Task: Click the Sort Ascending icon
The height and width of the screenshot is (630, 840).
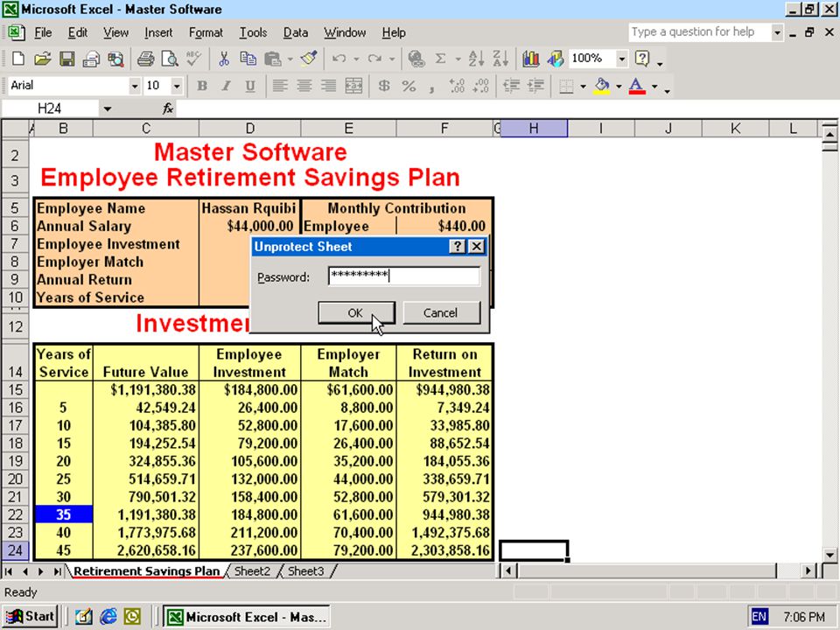Action: coord(476,59)
